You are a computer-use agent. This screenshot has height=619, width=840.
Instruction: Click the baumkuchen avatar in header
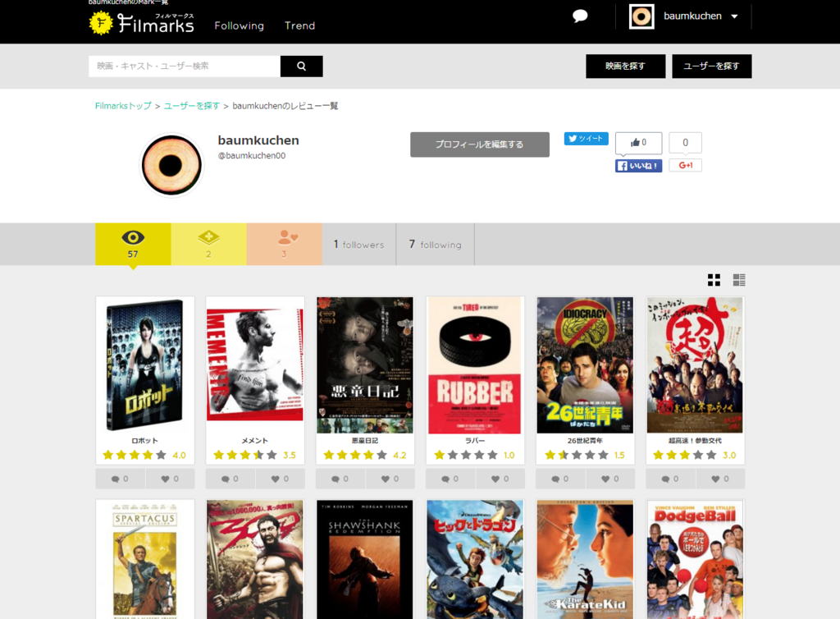[641, 16]
